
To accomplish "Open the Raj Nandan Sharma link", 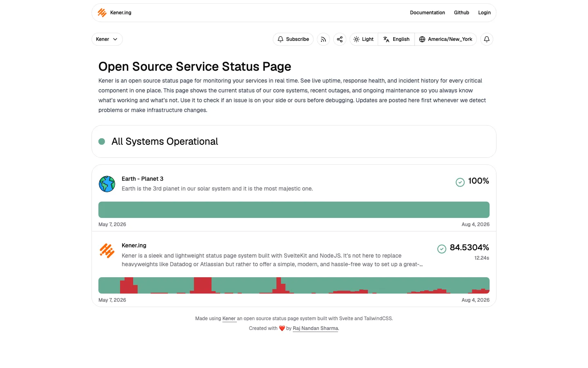I will 315,328.
